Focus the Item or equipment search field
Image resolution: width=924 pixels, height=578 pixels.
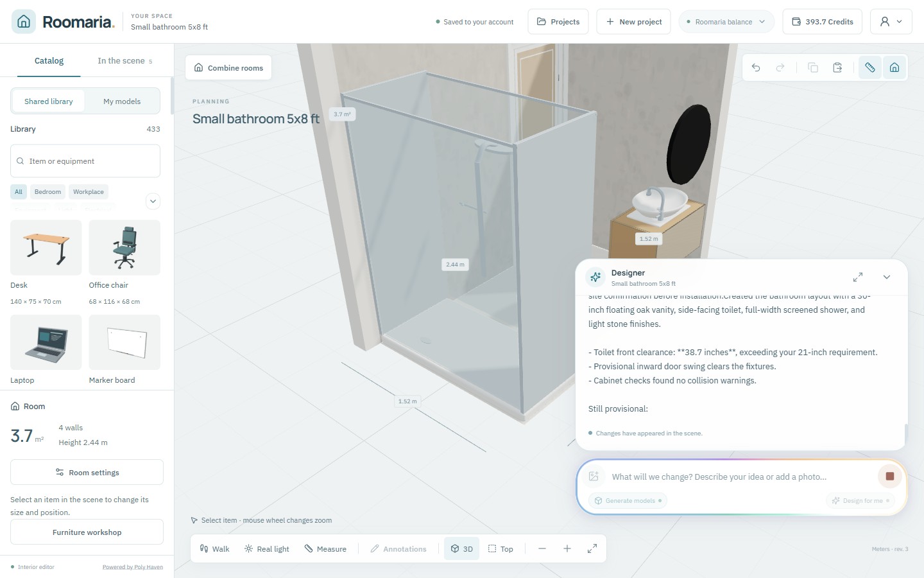(85, 161)
